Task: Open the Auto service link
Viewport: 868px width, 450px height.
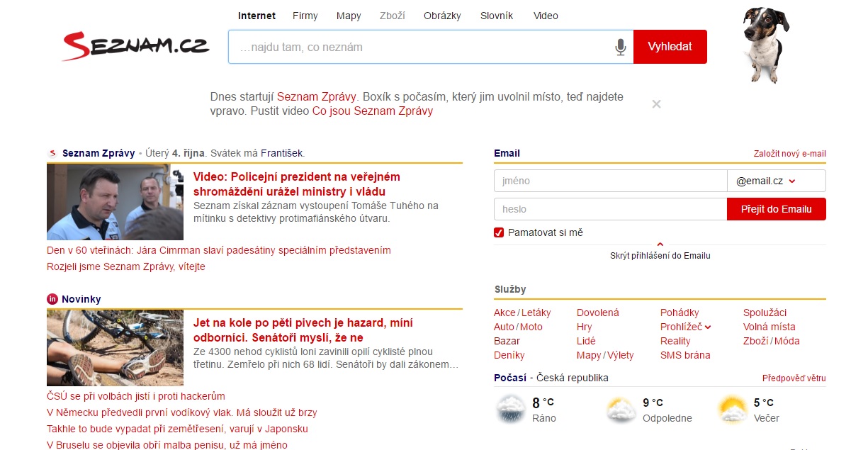Action: pyautogui.click(x=504, y=327)
